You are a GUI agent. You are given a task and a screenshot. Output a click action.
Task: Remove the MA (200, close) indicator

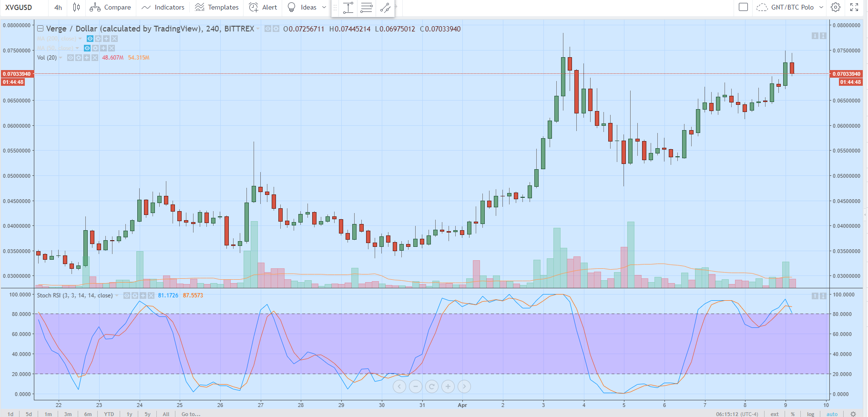114,39
